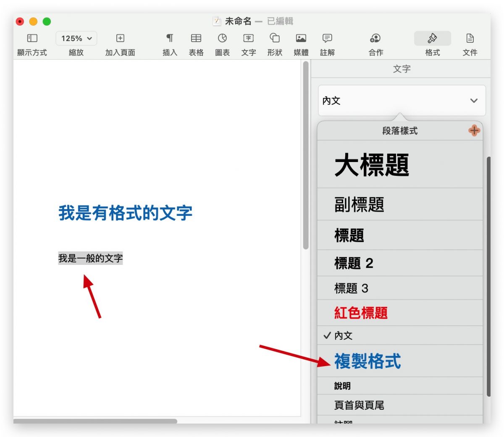Open the 125% zoom dropdown
504x437 pixels.
pyautogui.click(x=76, y=38)
